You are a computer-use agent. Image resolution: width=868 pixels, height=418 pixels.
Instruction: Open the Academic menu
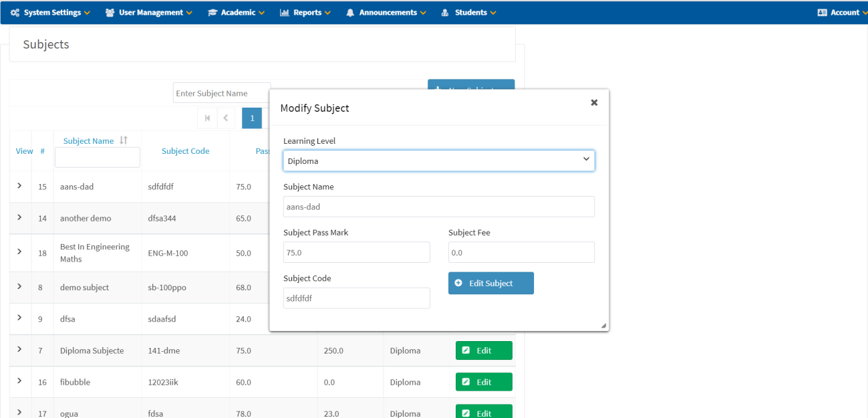pyautogui.click(x=236, y=12)
